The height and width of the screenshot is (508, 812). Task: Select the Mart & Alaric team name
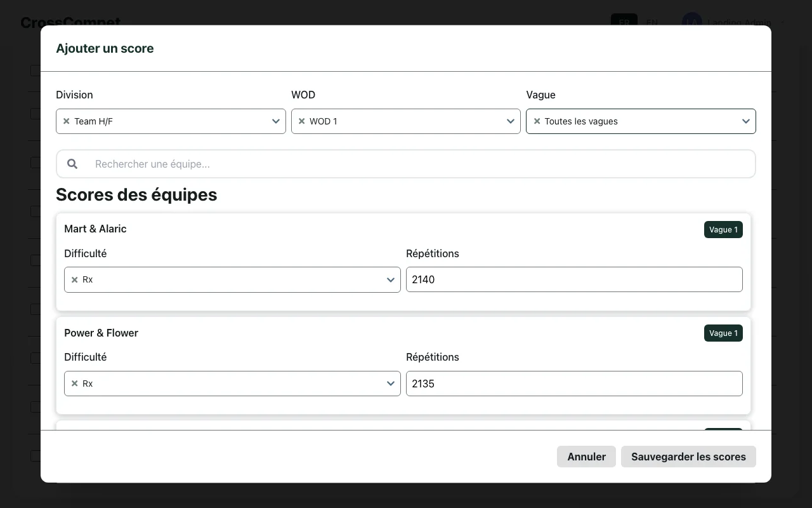[x=95, y=229]
